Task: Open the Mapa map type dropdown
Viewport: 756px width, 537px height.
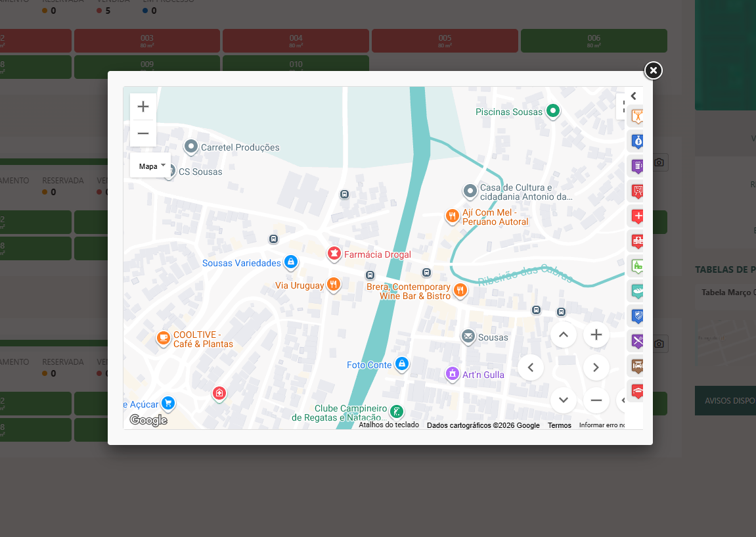Action: pyautogui.click(x=150, y=166)
